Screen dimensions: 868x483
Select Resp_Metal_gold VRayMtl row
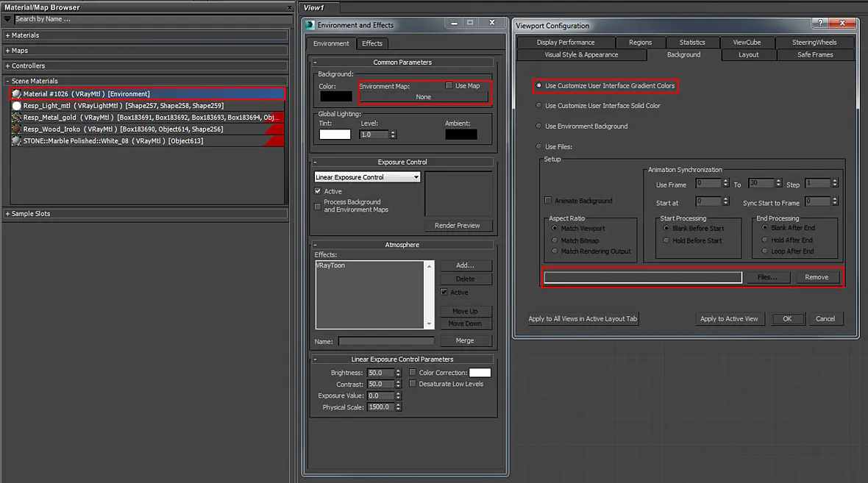[147, 118]
